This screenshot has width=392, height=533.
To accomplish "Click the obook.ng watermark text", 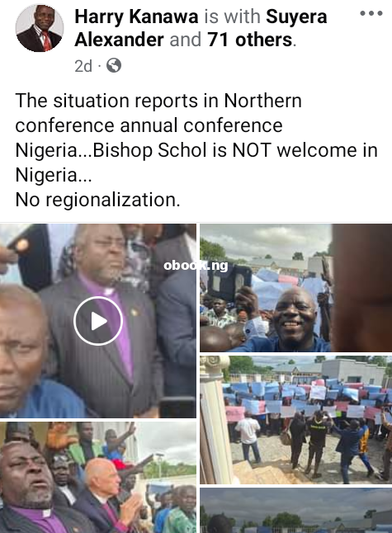I will point(196,266).
